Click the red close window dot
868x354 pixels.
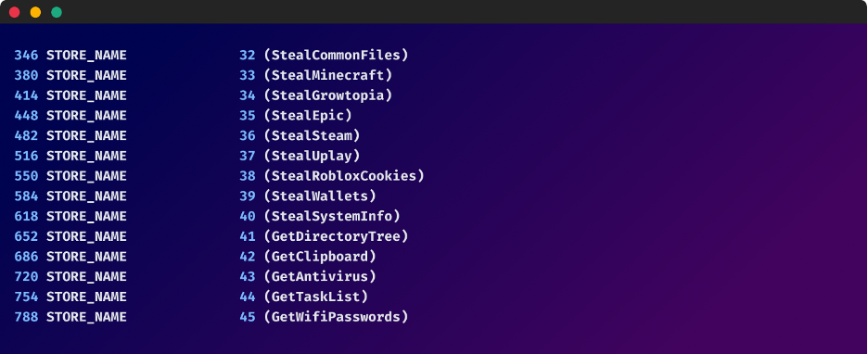click(x=15, y=12)
